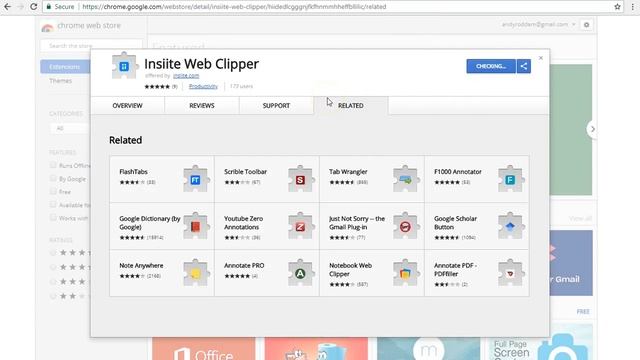Open the Annotate PRO extension icon
Image resolution: width=640 pixels, height=360 pixels.
pyautogui.click(x=300, y=273)
